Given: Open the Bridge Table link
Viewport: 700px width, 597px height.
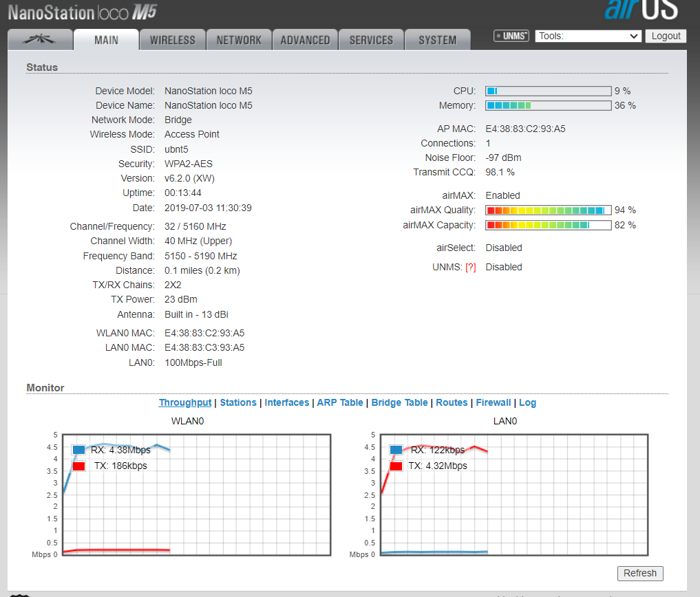Looking at the screenshot, I should (399, 402).
